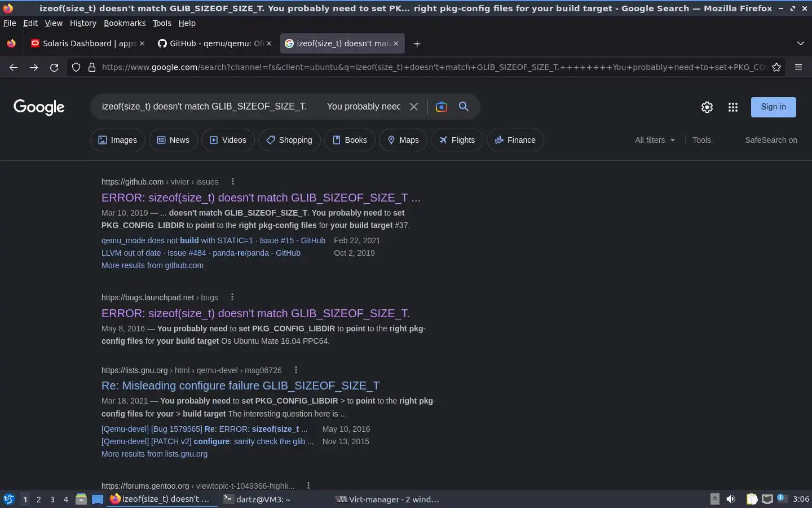Image resolution: width=812 pixels, height=508 pixels.
Task: Search by image with camera icon
Action: 442,107
